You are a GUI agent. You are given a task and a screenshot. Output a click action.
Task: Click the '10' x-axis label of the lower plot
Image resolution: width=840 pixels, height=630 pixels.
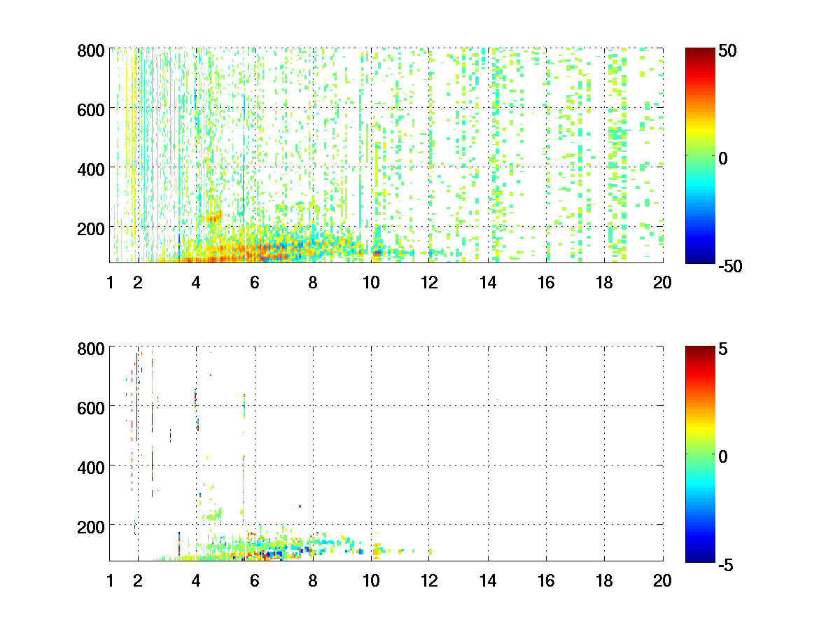[x=371, y=580]
